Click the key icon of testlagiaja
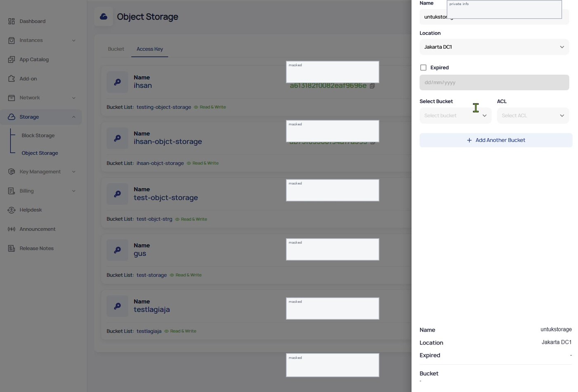This screenshot has width=578, height=392. 118,306
